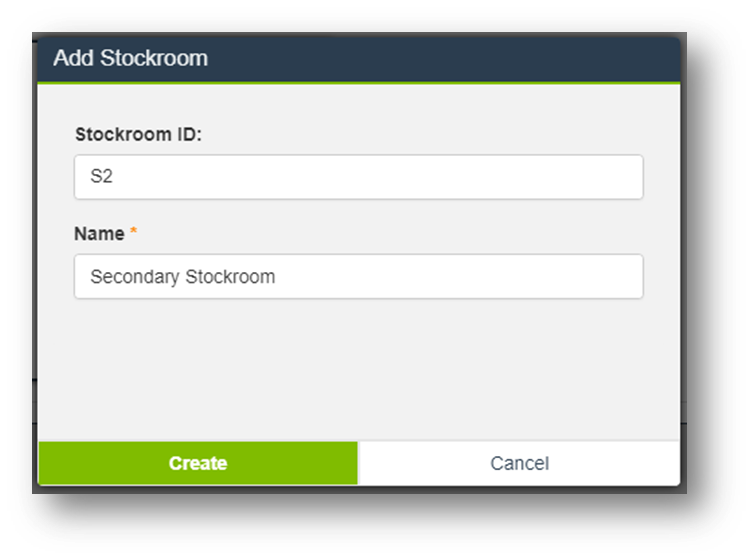Viewport: 752px width, 559px height.
Task: Click the header area right of title
Action: point(500,58)
